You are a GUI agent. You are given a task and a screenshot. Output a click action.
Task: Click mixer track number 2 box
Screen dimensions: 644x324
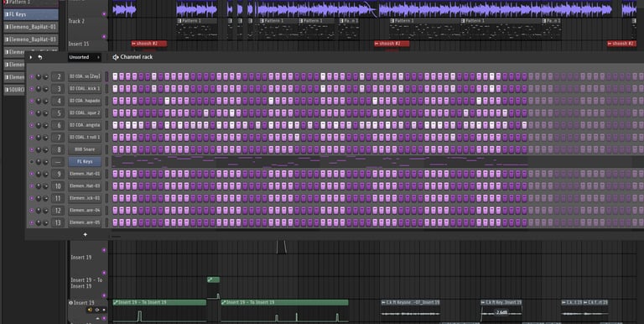(x=58, y=76)
